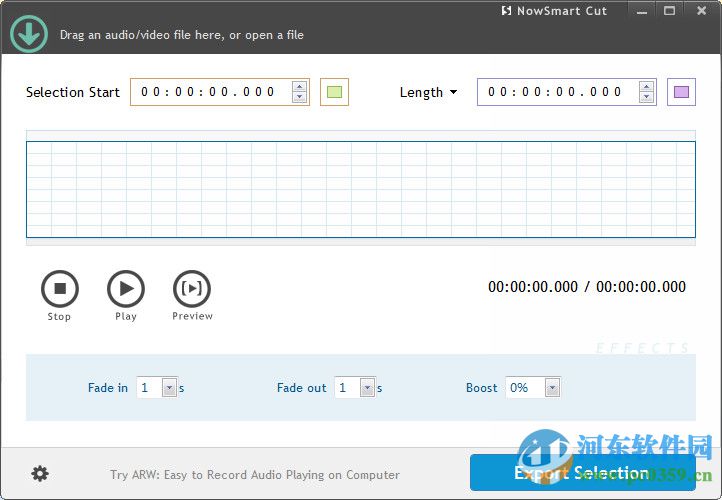Click the Selection Start label
The image size is (722, 500).
pos(73,92)
